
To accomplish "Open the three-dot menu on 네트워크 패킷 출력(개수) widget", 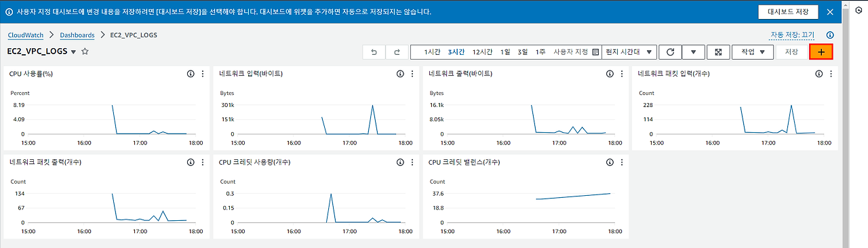I will pos(202,162).
